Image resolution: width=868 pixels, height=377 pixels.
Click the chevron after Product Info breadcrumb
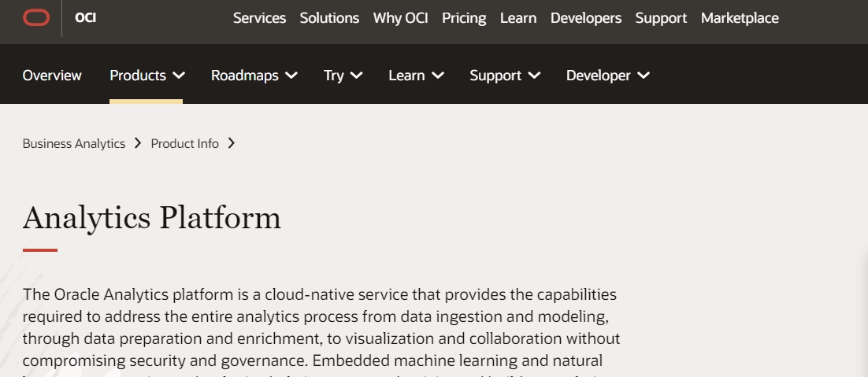coord(232,144)
